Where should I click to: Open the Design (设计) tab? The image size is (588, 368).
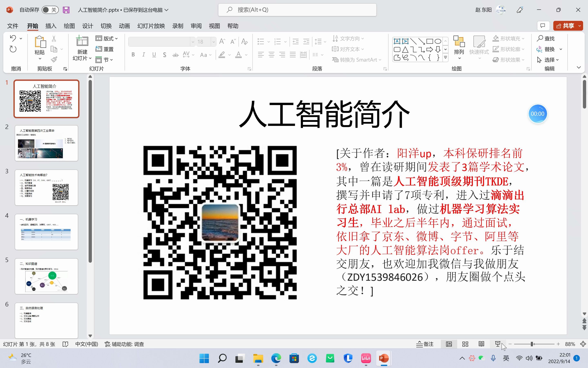(87, 26)
